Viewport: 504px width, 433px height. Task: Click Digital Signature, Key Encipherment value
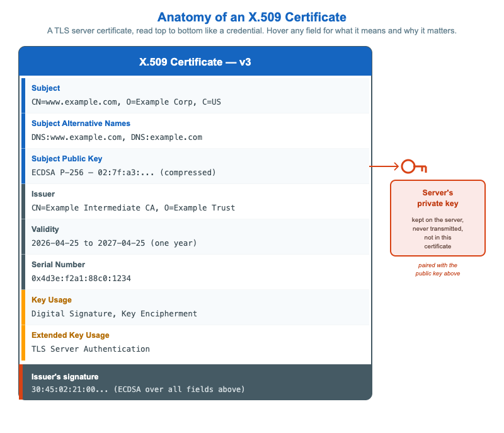pyautogui.click(x=114, y=314)
